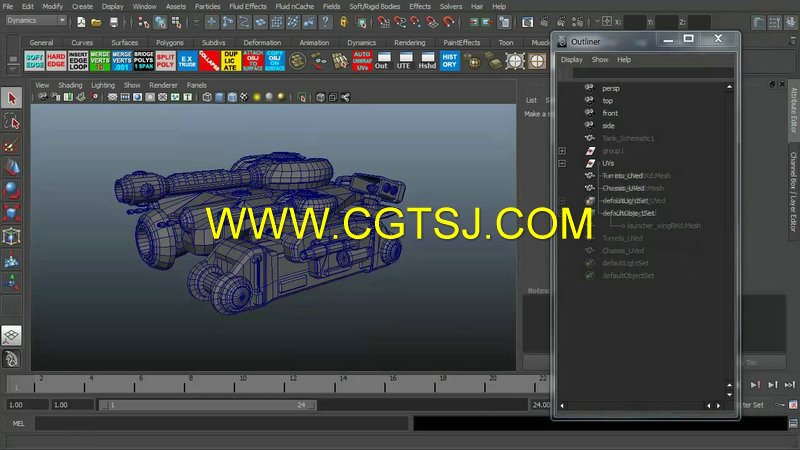Activate the Scale tool red cube icon

click(12, 213)
